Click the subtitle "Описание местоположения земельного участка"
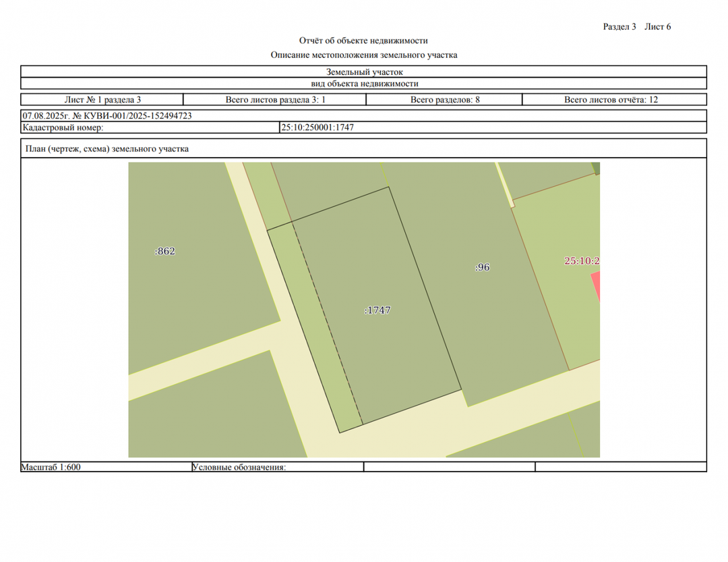The height and width of the screenshot is (562, 728). (363, 55)
